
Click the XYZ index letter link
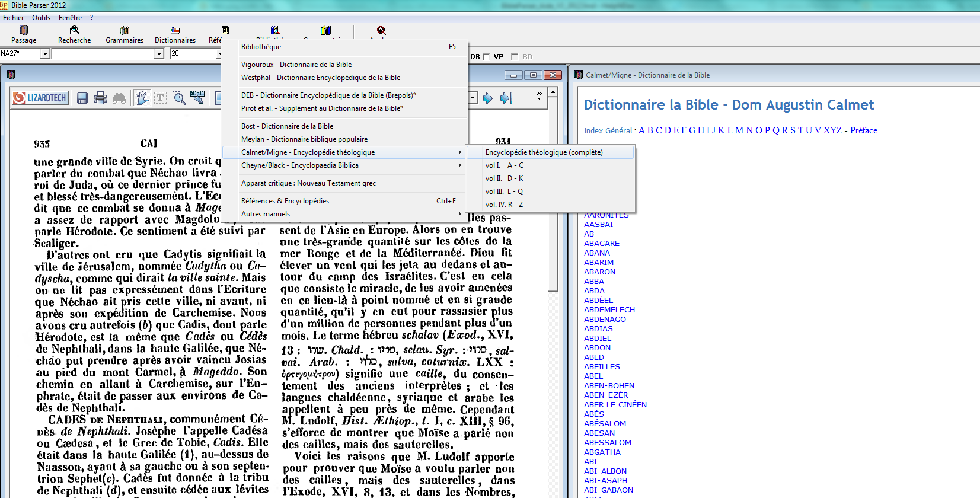[x=832, y=130]
